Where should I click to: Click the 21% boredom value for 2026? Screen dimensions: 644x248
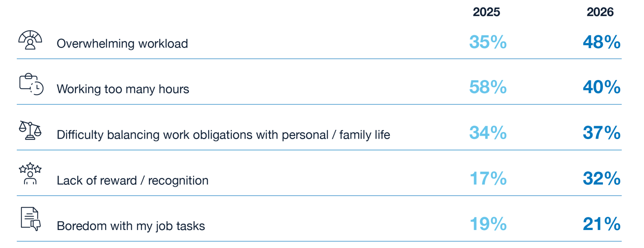[x=601, y=225]
